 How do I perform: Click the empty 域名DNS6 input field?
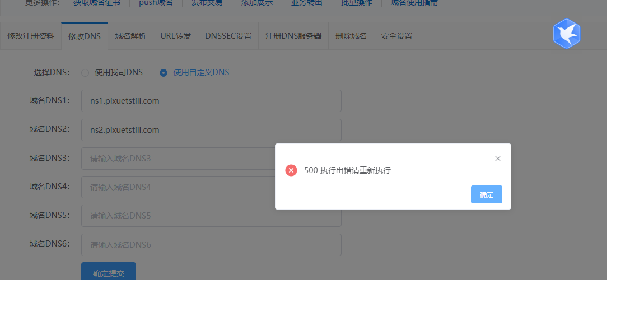[x=211, y=245]
